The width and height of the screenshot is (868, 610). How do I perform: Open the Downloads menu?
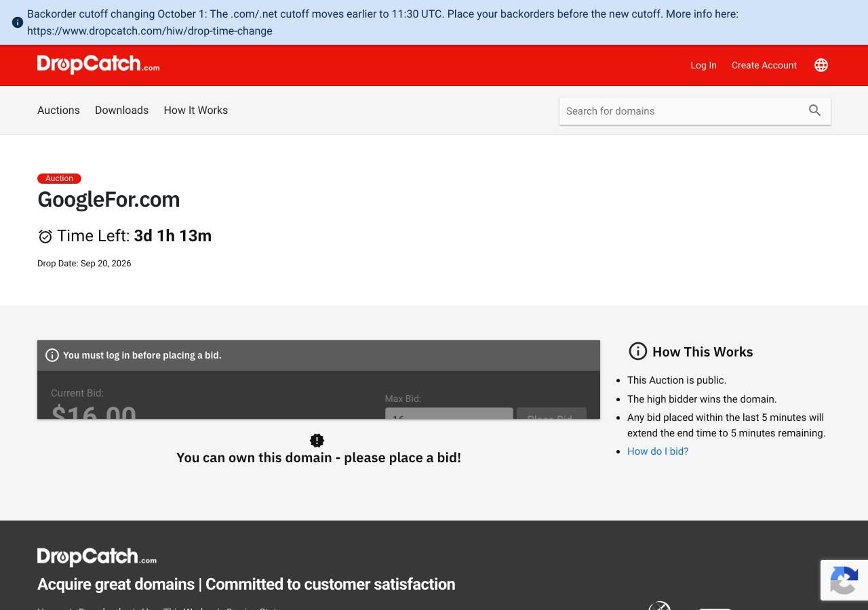pyautogui.click(x=121, y=110)
